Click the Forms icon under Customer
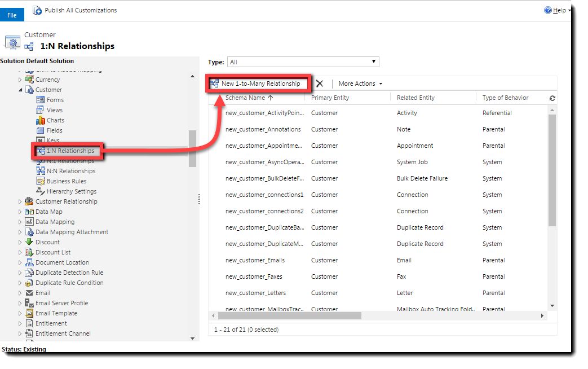Image resolution: width=588 pixels, height=369 pixels. (x=40, y=100)
